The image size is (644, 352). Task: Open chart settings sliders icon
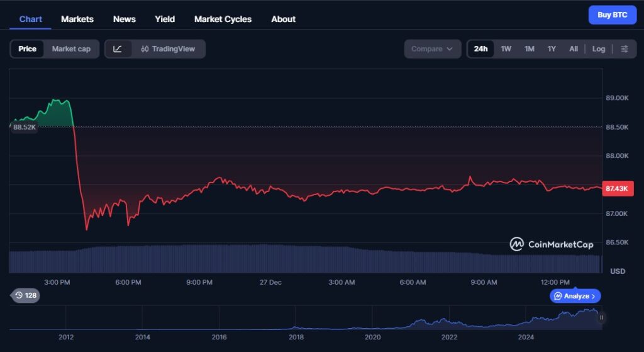click(625, 49)
